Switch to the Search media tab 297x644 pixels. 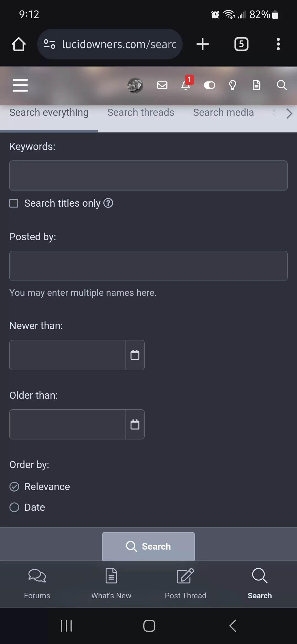223,113
